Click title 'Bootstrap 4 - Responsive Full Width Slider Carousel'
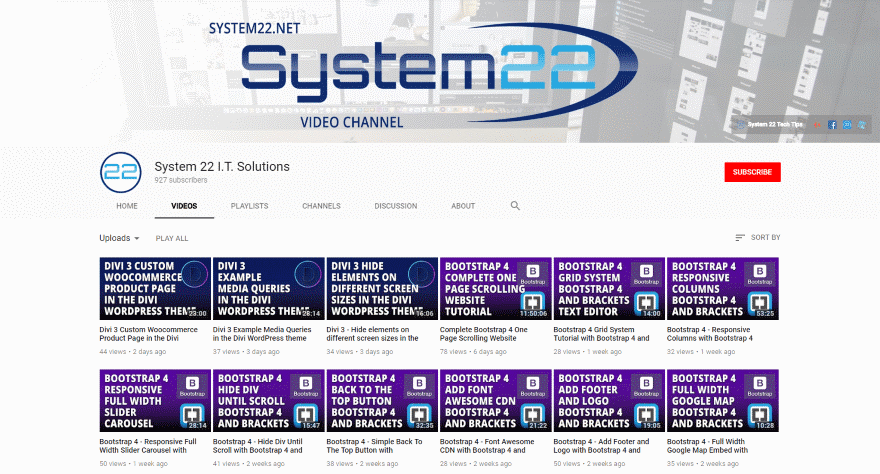The width and height of the screenshot is (880, 474). pos(148,446)
